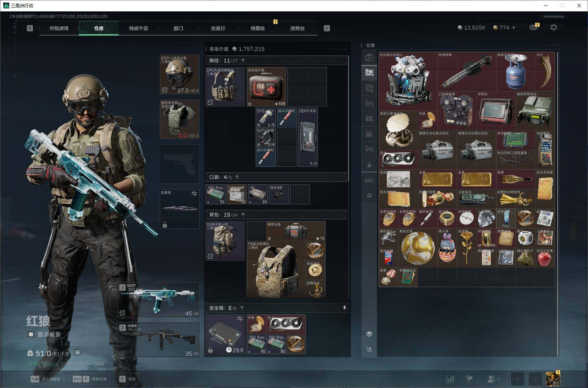The image size is (588, 388).
Task: Open the 交易行 tab
Action: 218,28
